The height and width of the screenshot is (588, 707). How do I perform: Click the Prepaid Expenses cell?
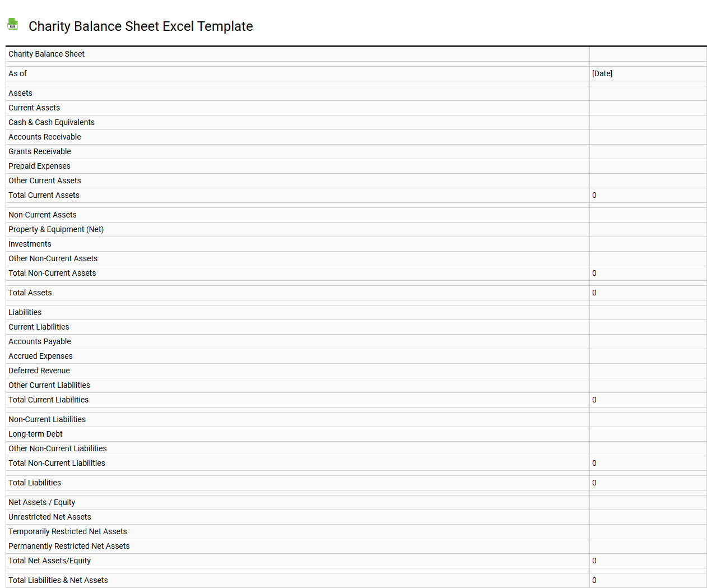(x=39, y=166)
